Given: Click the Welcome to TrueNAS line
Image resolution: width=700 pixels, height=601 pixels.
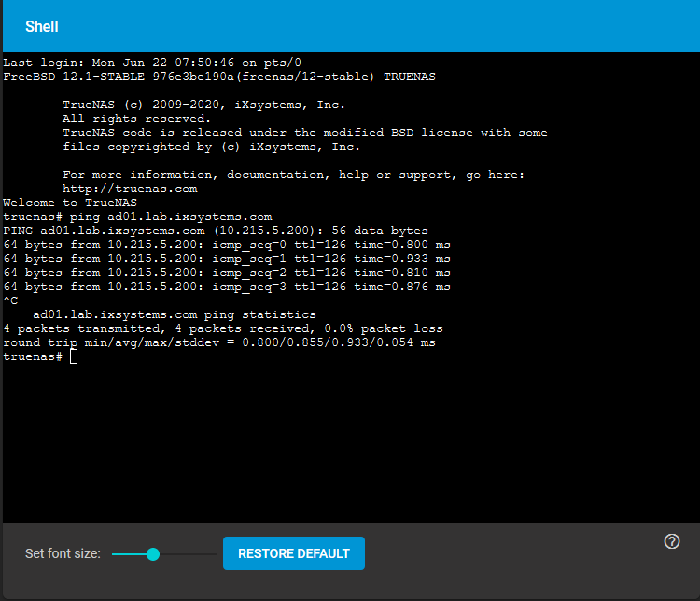Looking at the screenshot, I should (70, 203).
